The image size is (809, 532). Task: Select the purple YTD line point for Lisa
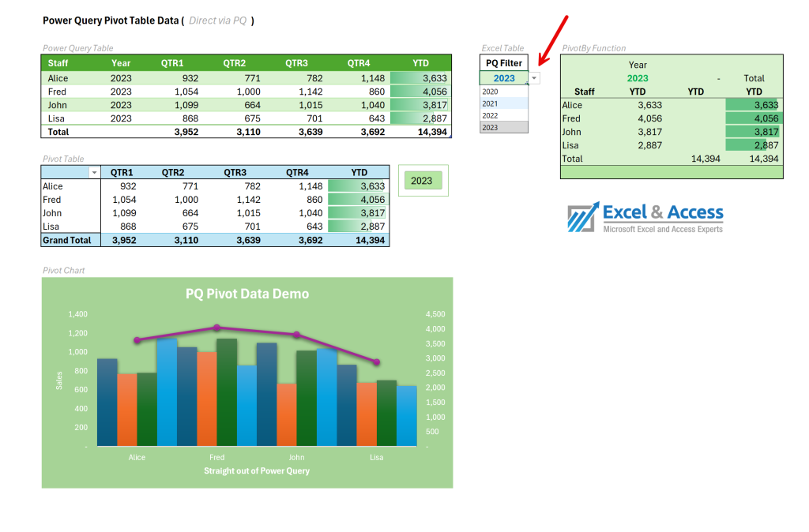click(377, 362)
